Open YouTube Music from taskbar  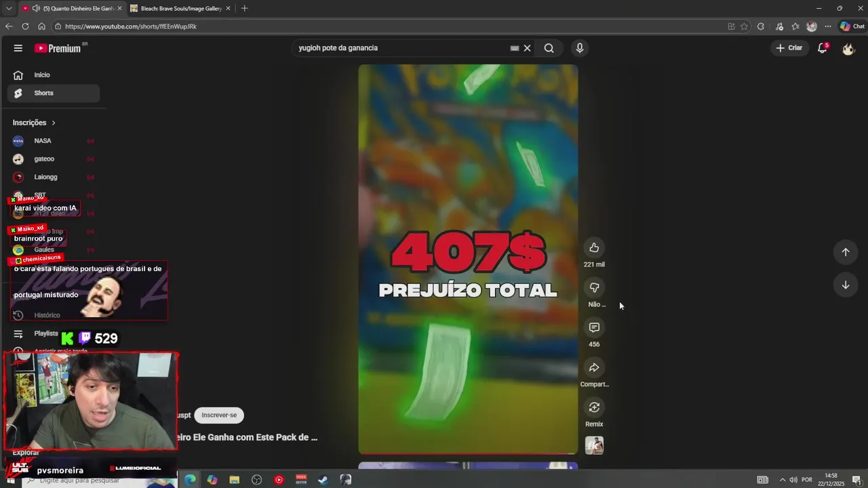coord(279,480)
